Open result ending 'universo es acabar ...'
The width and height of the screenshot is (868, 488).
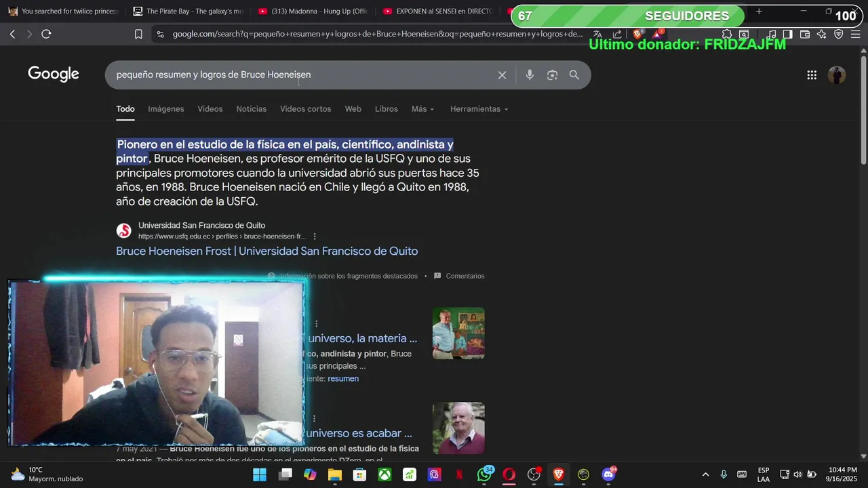tap(359, 433)
